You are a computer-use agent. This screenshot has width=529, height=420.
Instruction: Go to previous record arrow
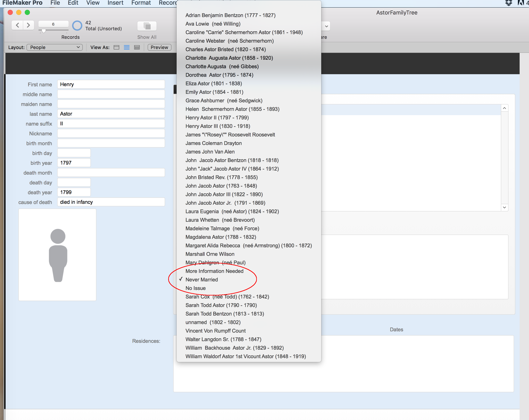[17, 25]
